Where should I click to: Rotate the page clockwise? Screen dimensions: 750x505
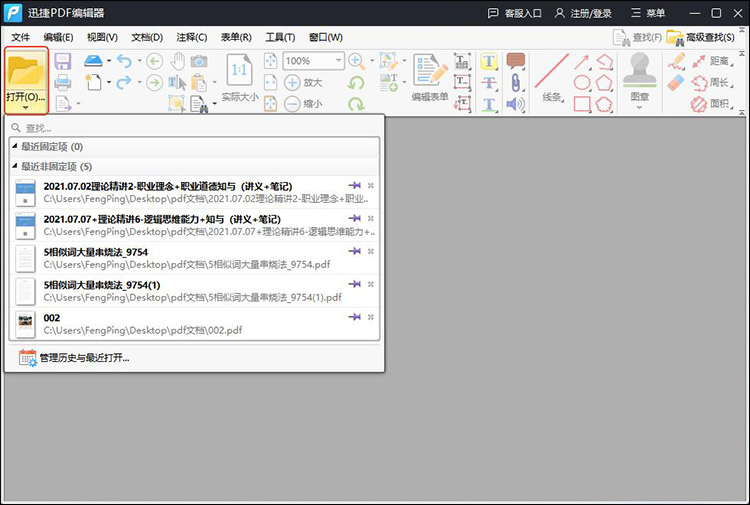(x=356, y=103)
